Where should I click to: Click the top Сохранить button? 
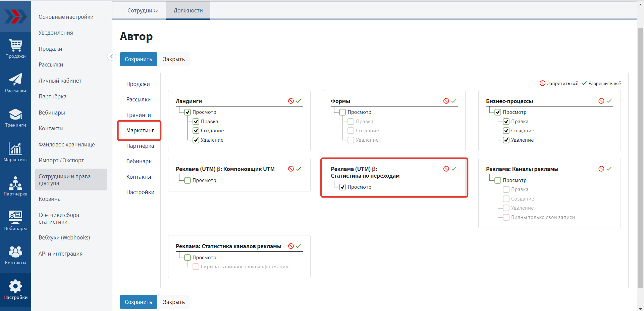click(x=138, y=59)
